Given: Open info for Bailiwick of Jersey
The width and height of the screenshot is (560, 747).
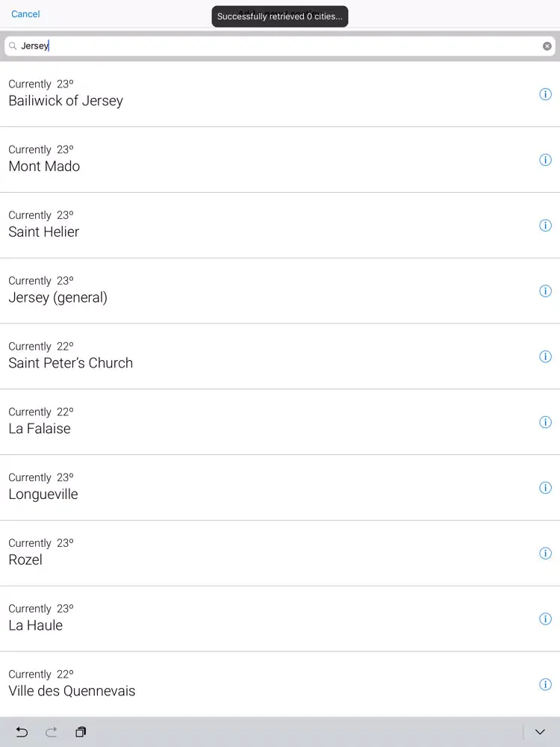Looking at the screenshot, I should tap(545, 94).
